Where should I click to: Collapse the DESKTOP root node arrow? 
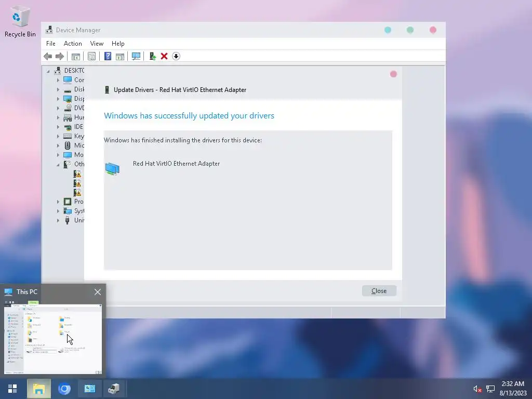coord(48,71)
